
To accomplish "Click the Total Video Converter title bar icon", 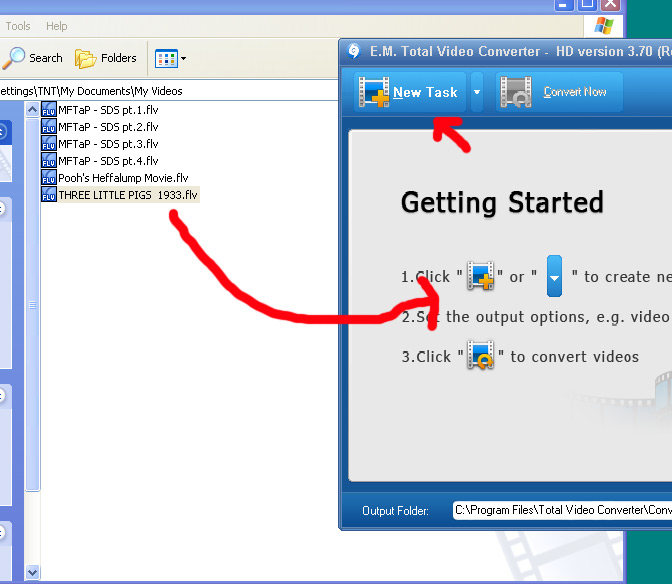I will (x=354, y=51).
